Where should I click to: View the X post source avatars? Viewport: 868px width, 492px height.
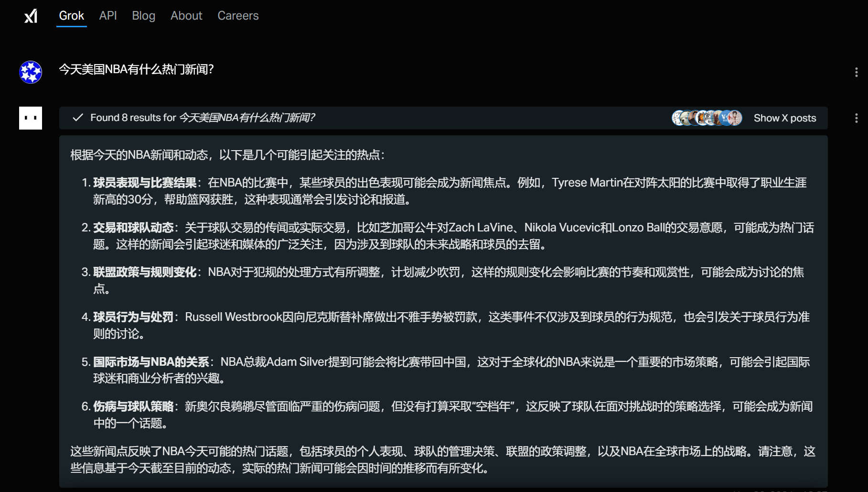click(x=707, y=118)
